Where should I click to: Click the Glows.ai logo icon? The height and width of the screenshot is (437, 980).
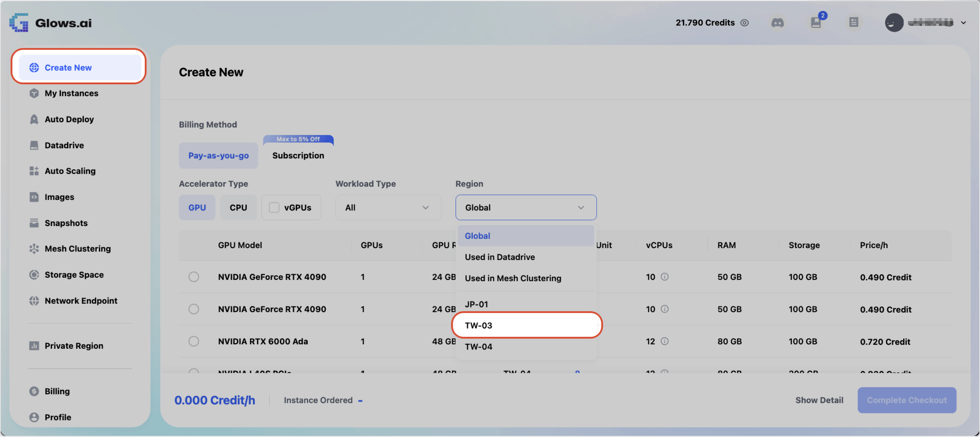point(19,23)
